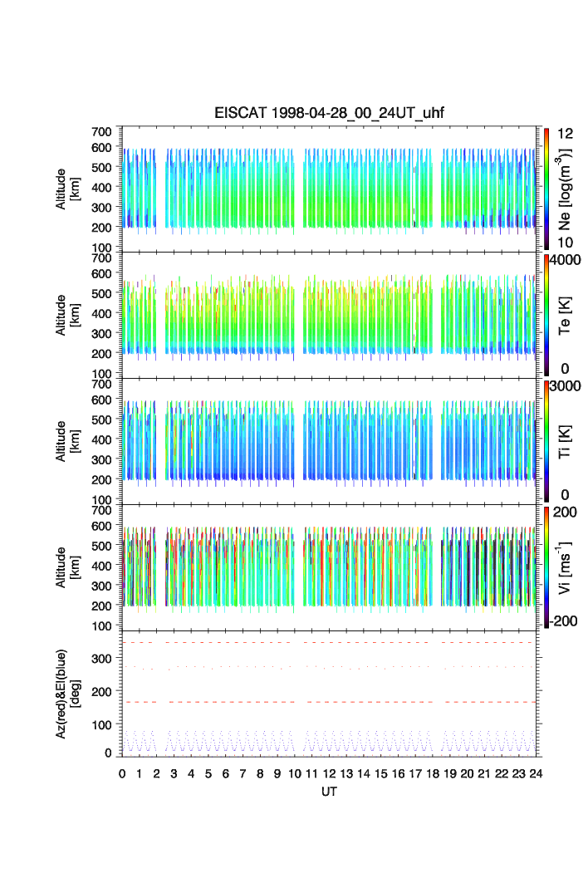The width and height of the screenshot is (588, 883).
Task: Click the Az(red)&El(blue) [deg] axis label
Action: tap(66, 694)
